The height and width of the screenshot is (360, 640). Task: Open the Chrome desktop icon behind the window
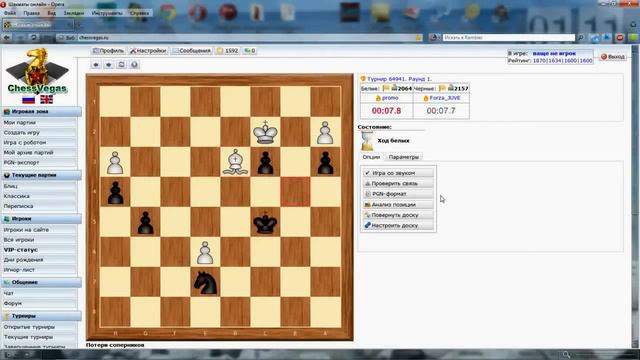[167, 13]
